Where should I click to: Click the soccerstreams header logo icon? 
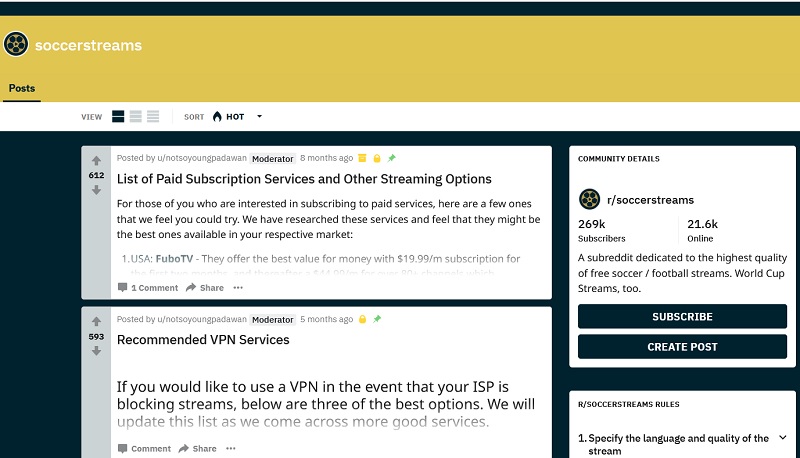tap(16, 44)
